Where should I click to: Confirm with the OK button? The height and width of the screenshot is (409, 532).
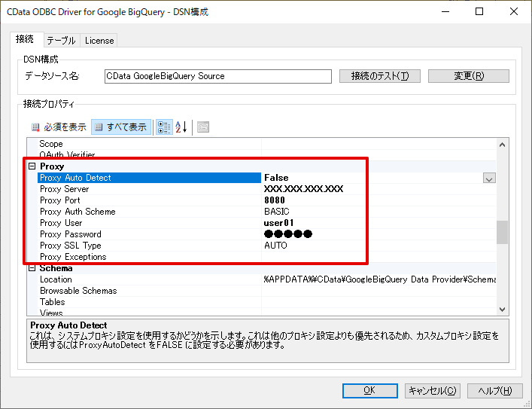click(x=369, y=391)
